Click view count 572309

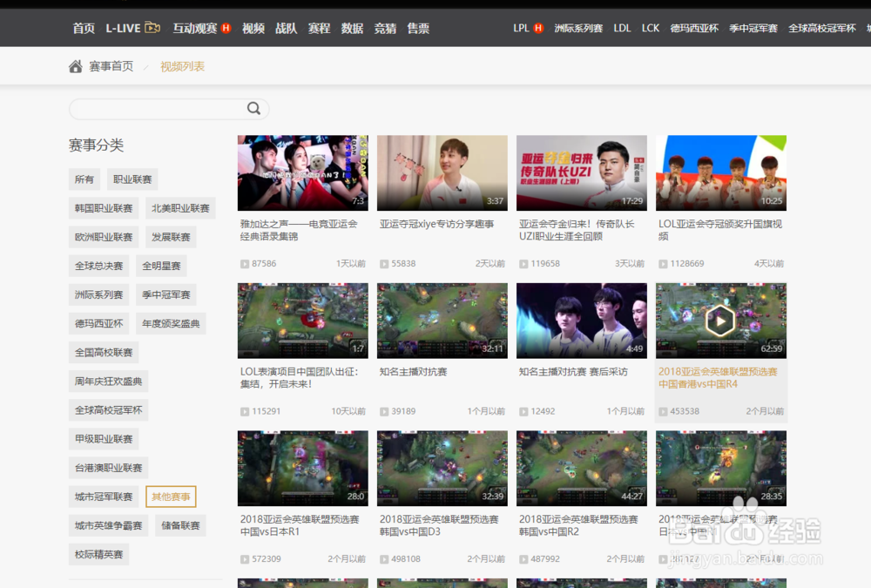click(266, 558)
